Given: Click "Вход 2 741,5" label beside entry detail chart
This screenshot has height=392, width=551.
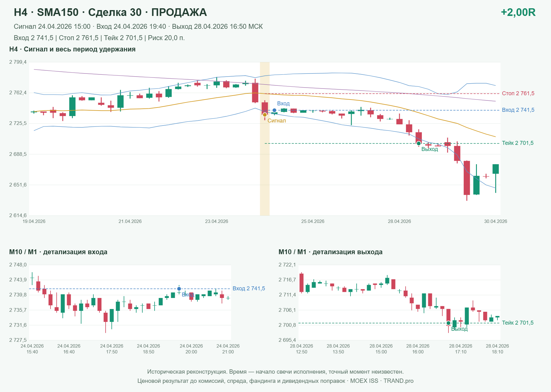Looking at the screenshot, I should pyautogui.click(x=249, y=288).
